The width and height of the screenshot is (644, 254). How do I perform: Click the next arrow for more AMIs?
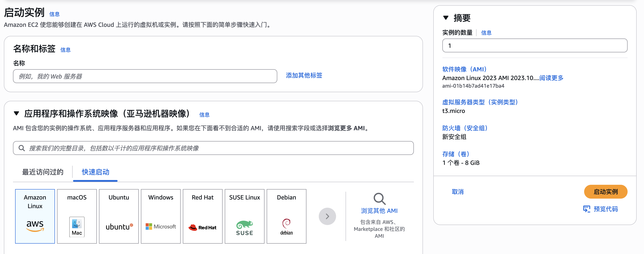[327, 216]
